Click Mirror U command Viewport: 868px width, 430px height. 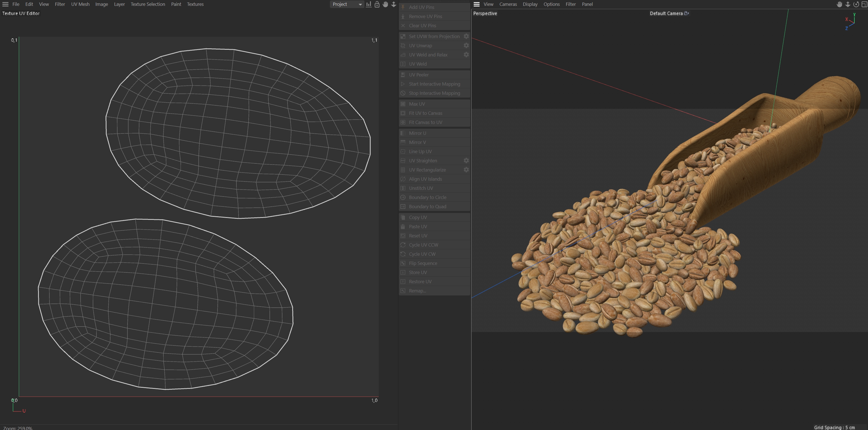[417, 133]
